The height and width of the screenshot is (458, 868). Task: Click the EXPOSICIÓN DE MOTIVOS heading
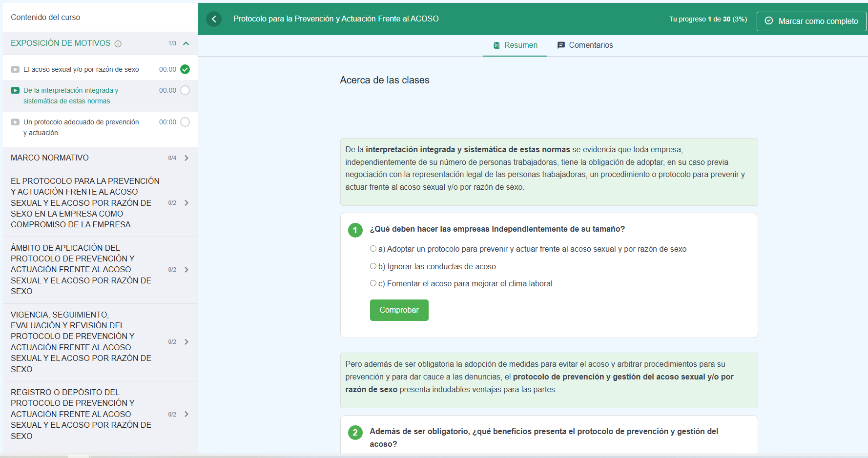pos(61,43)
